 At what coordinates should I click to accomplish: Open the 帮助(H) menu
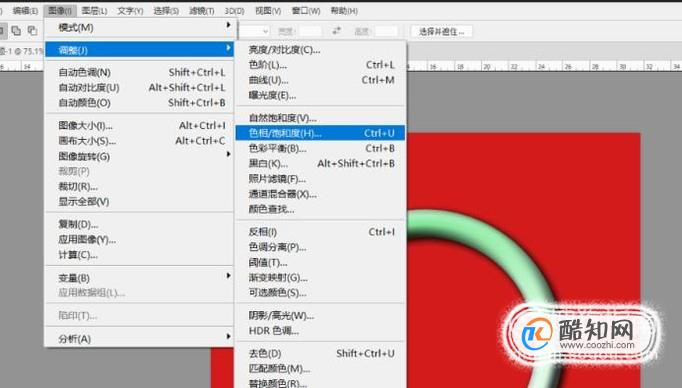click(344, 10)
